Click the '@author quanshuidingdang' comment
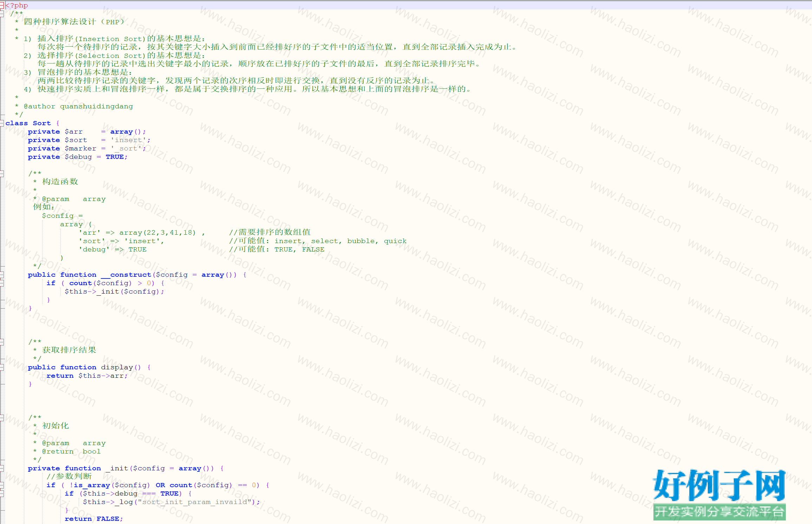Screen dimensions: 812x524 point(78,106)
